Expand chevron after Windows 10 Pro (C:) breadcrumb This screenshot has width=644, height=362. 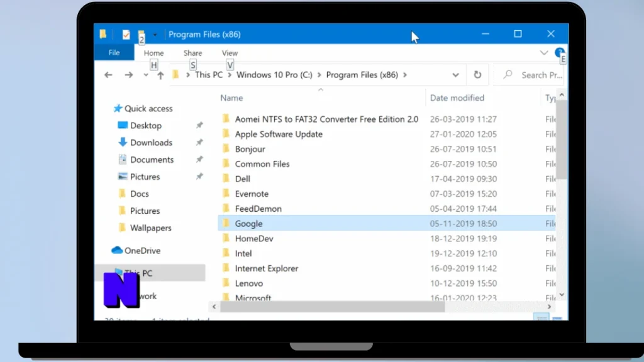(x=319, y=75)
